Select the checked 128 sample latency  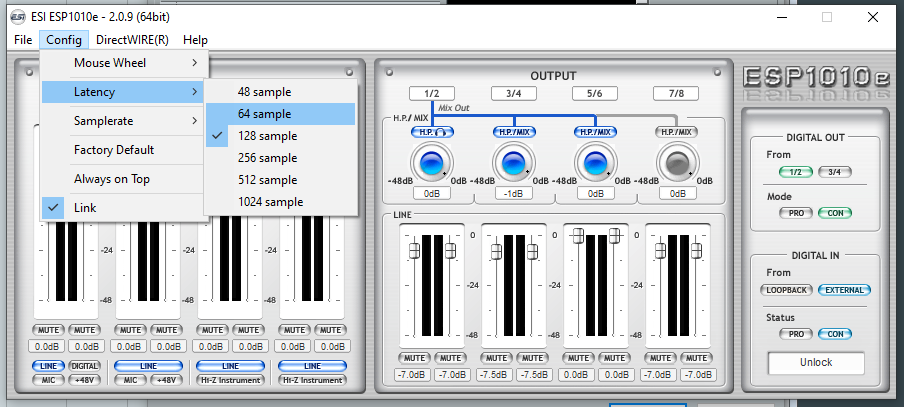[x=280, y=136]
